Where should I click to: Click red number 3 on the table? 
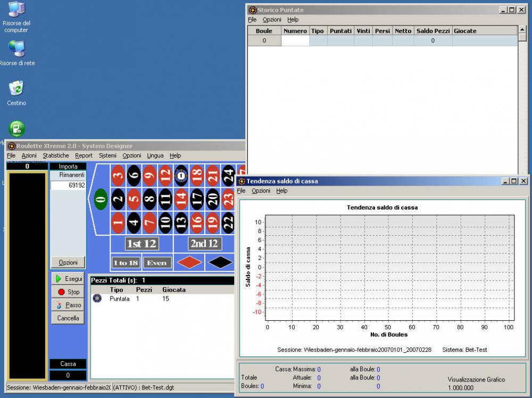tap(118, 175)
